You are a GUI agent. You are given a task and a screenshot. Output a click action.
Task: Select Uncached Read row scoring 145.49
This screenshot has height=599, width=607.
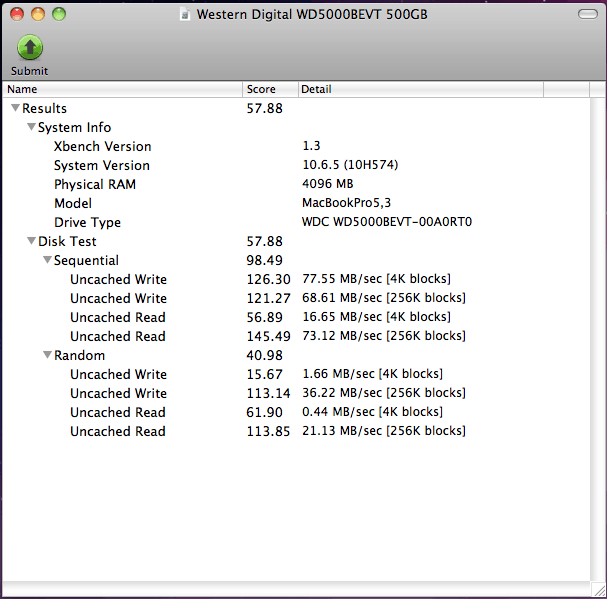pos(296,336)
